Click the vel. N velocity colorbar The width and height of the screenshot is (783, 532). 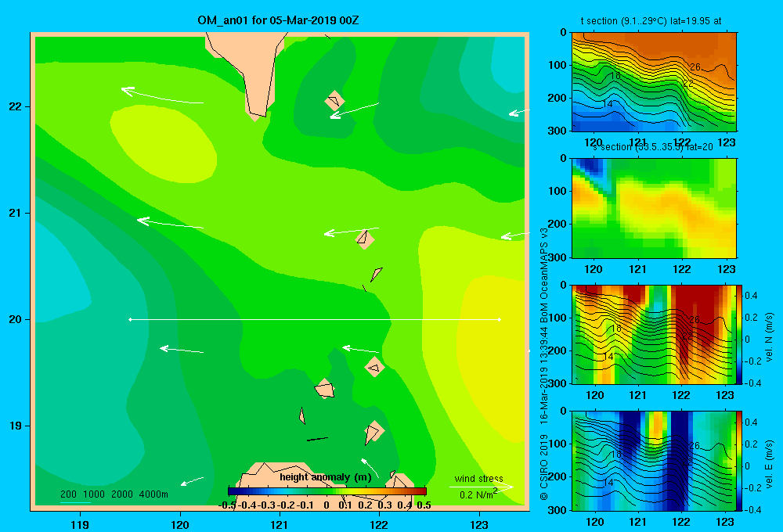(x=740, y=334)
